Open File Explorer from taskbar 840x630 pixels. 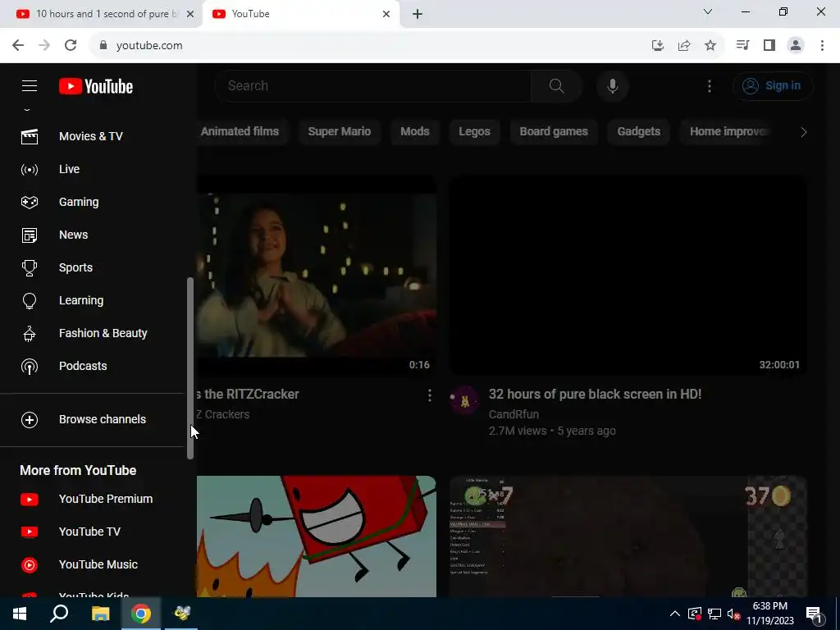coord(100,614)
